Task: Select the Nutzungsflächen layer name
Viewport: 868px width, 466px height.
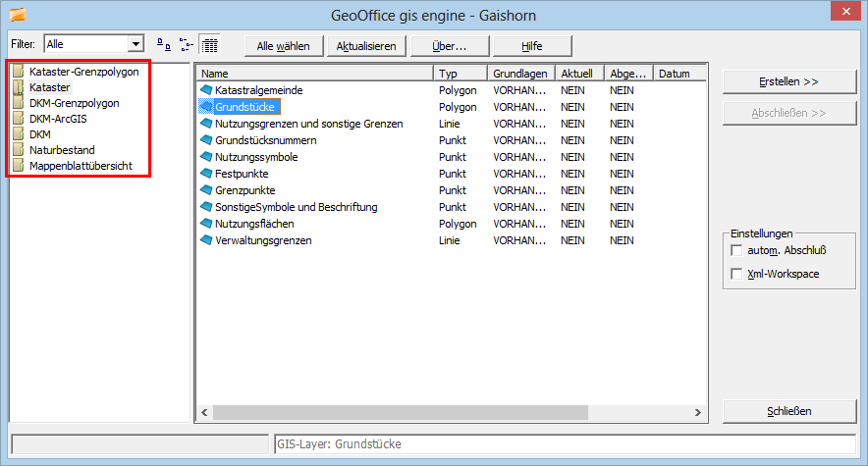Action: pyautogui.click(x=254, y=224)
